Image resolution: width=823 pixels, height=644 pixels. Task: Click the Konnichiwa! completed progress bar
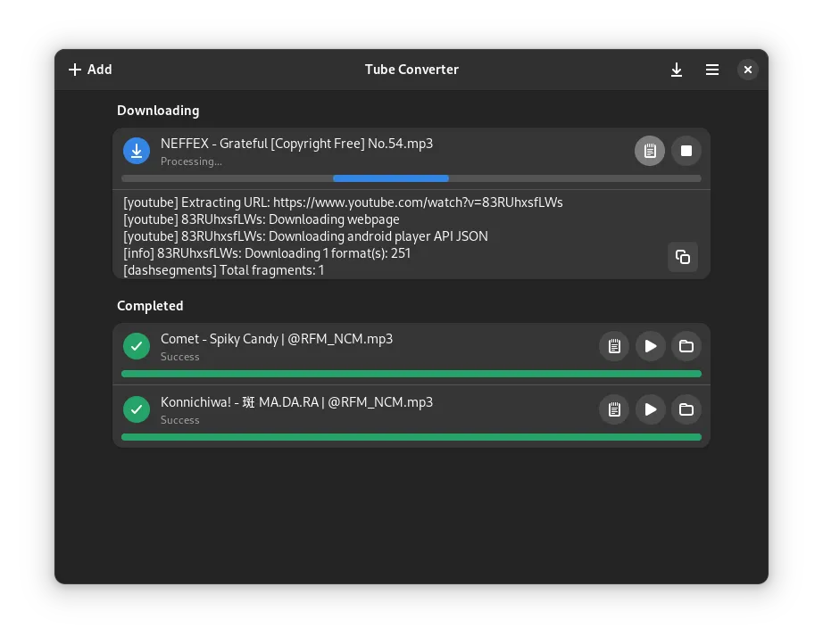coord(411,437)
